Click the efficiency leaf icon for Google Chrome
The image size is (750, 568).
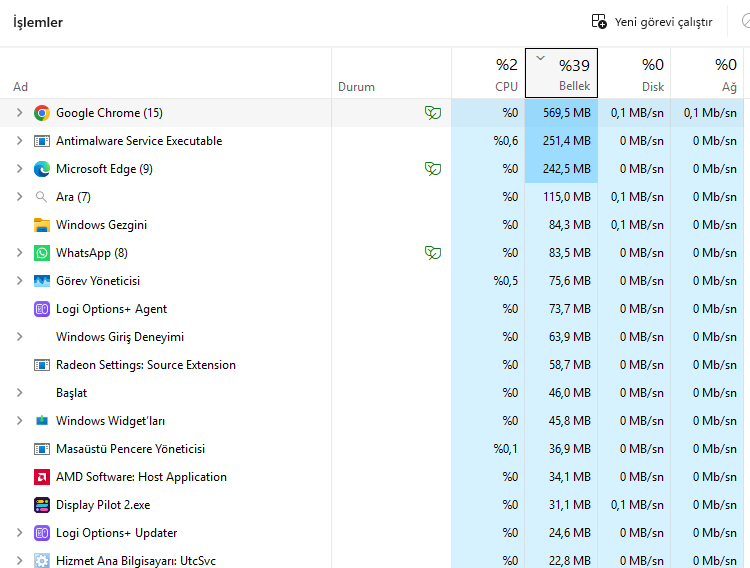tap(433, 113)
